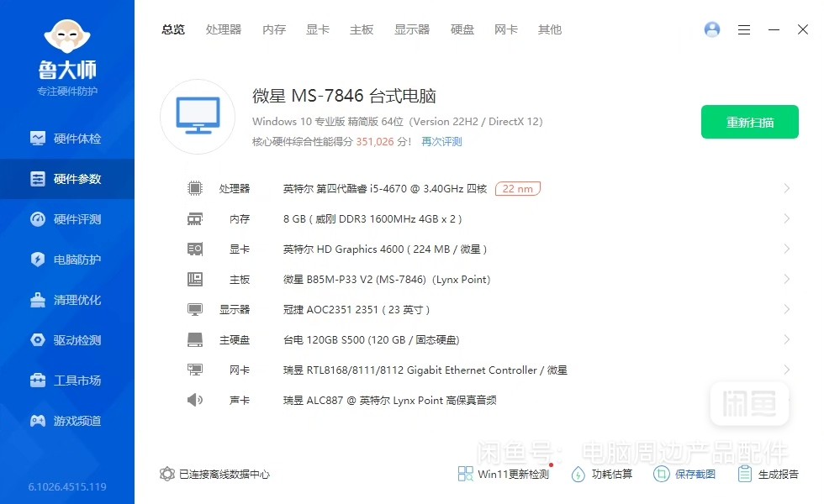Screen dimensions: 824x504
Task: Switch to the 显示器 tab
Action: [x=412, y=30]
